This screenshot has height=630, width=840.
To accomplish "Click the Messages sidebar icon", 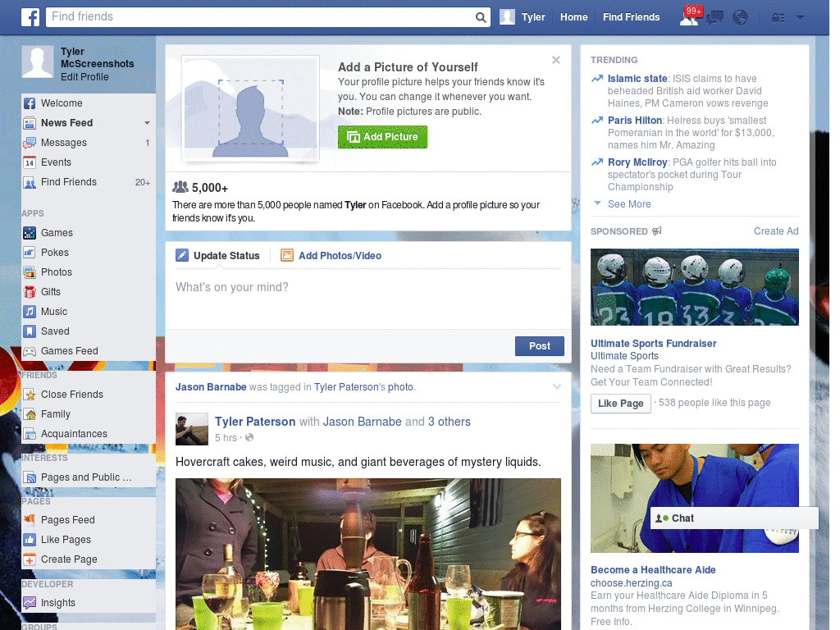I will click(30, 143).
